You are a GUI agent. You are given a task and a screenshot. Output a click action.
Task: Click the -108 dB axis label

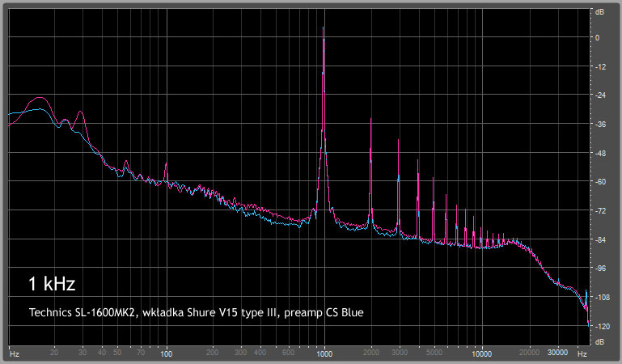pyautogui.click(x=601, y=297)
